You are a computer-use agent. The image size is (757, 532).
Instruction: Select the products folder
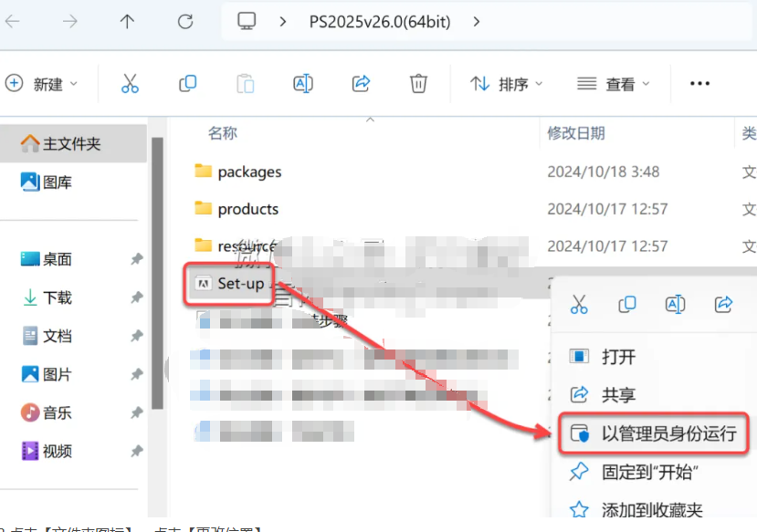[237, 209]
